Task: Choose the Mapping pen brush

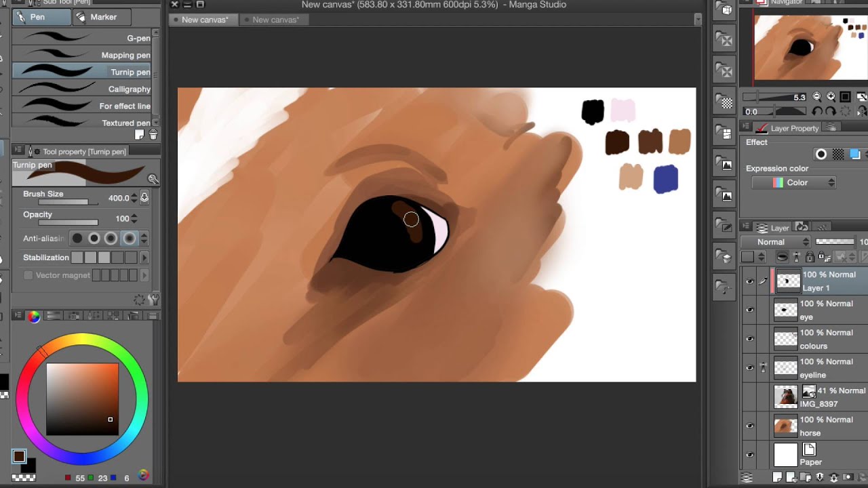Action: click(81, 55)
